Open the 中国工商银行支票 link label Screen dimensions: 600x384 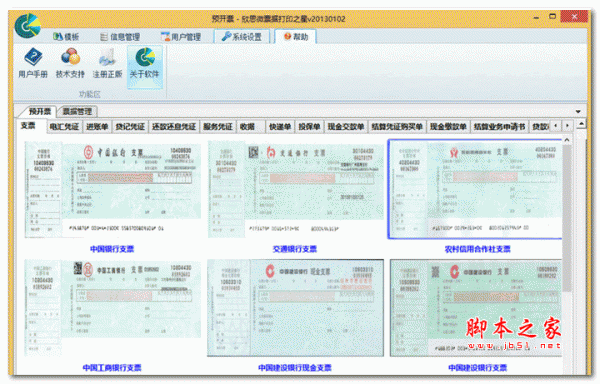(112, 368)
